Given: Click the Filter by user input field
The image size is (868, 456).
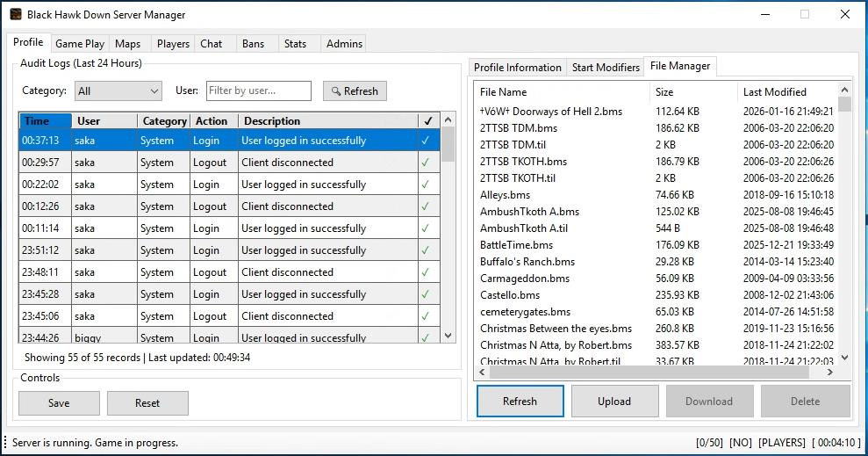Looking at the screenshot, I should [259, 90].
